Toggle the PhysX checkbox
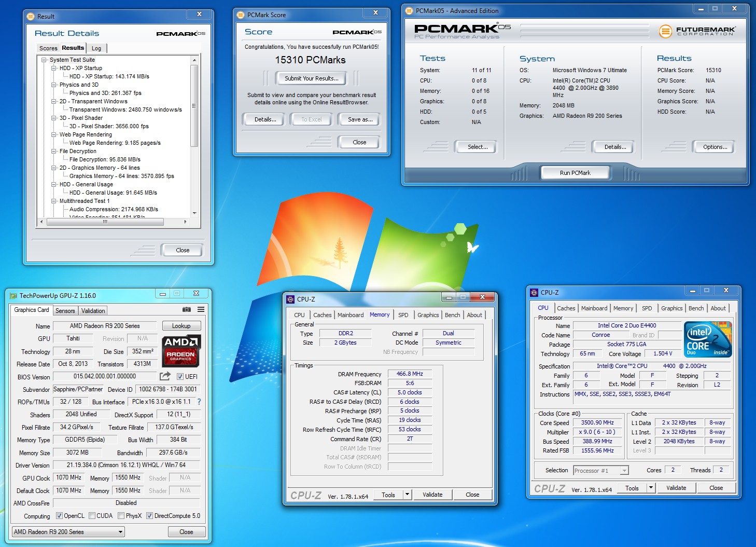 tap(121, 516)
